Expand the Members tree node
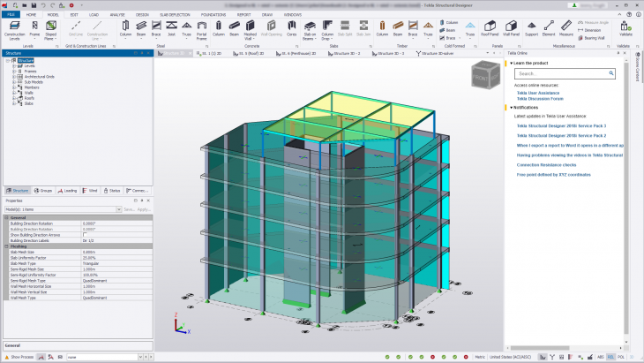This screenshot has width=644, height=363. tap(14, 87)
